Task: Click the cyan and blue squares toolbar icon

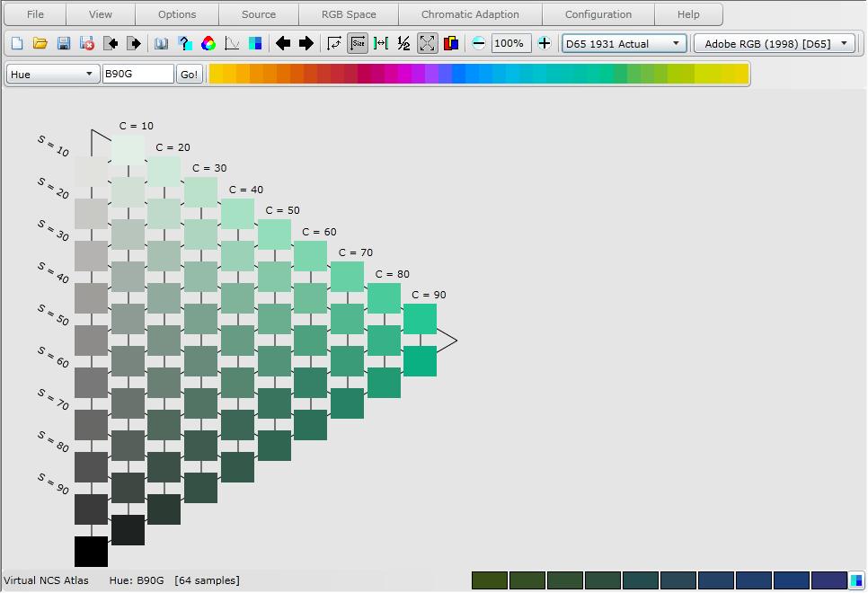Action: (254, 43)
